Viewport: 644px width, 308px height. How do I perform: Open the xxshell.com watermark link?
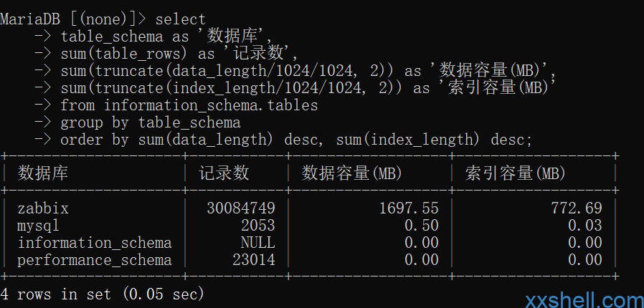pyautogui.click(x=584, y=301)
